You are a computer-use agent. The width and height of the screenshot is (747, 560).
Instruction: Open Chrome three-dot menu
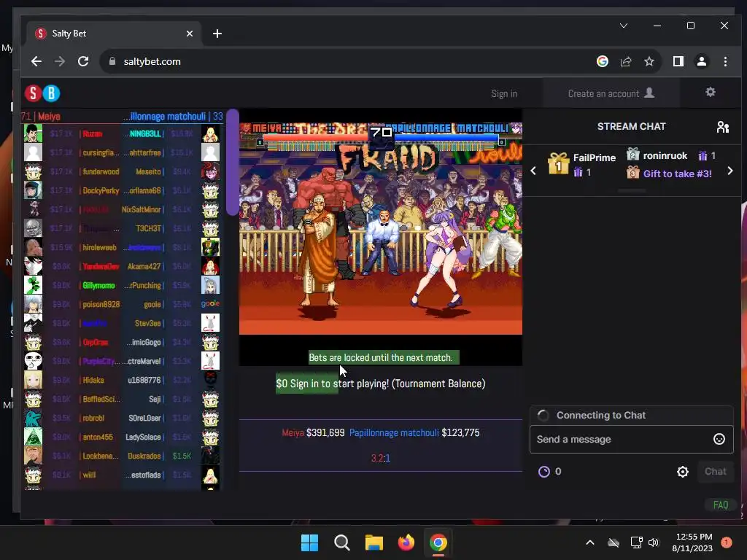tap(725, 61)
